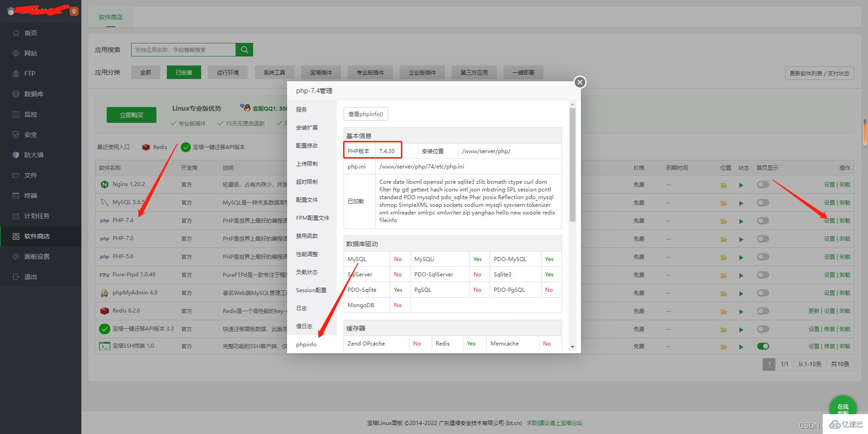Click the phpMyAdmin sailboat icon
Image resolution: width=868 pixels, height=434 pixels.
pyautogui.click(x=104, y=293)
